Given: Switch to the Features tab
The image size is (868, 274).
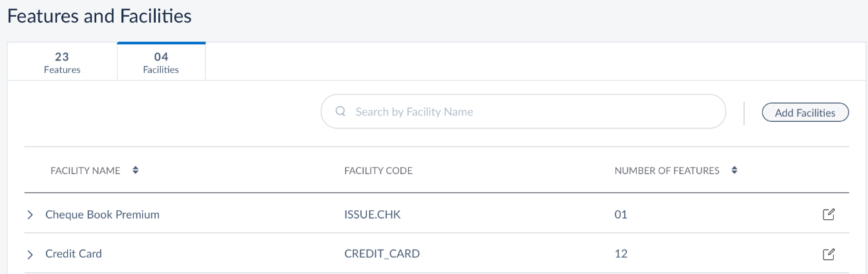Looking at the screenshot, I should pos(62,62).
